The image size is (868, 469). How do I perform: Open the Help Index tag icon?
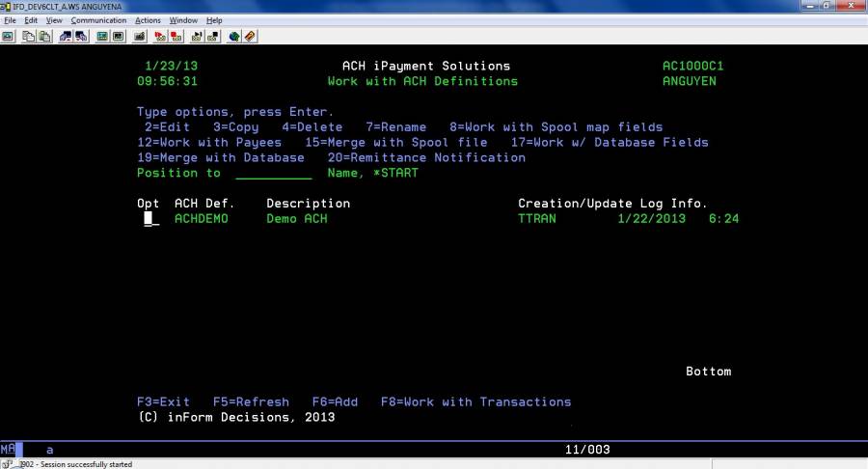pos(250,37)
